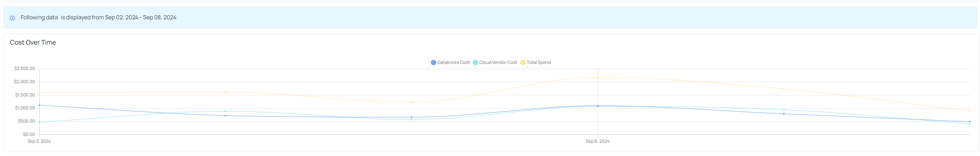Select Databricks Cost data point at Sep 3

39,105
